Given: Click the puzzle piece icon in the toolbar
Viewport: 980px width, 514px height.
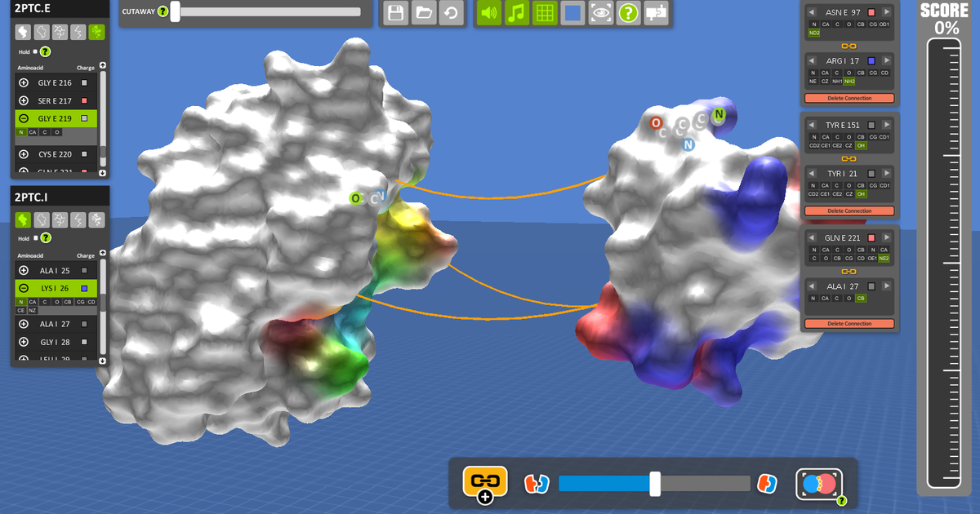Looking at the screenshot, I should coord(656,12).
